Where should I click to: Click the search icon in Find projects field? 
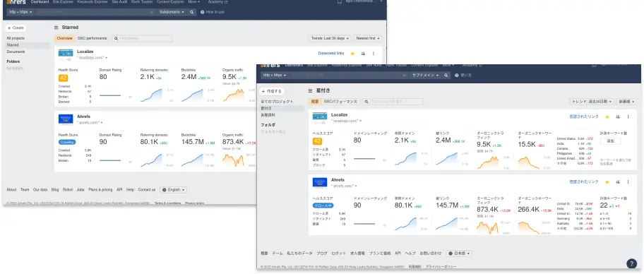116,38
